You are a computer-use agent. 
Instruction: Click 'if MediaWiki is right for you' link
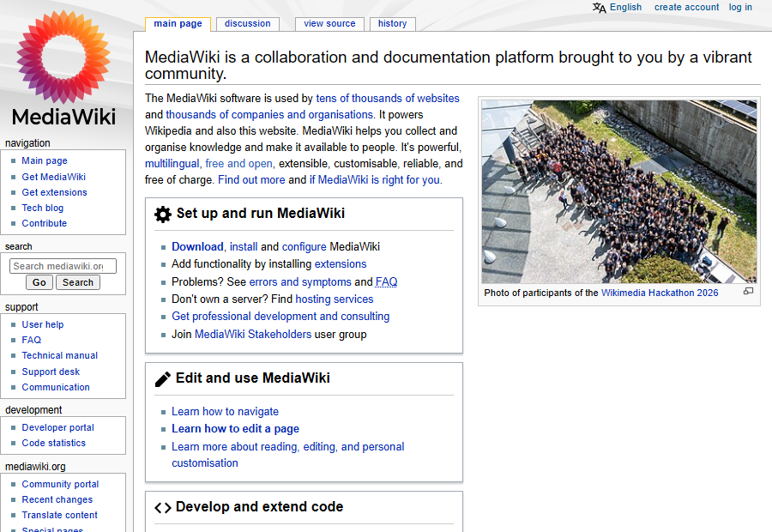click(x=375, y=180)
